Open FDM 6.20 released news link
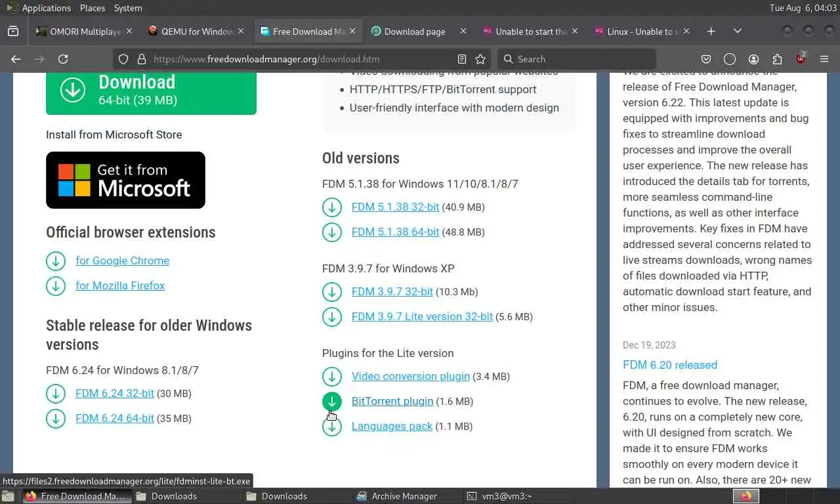 670,365
